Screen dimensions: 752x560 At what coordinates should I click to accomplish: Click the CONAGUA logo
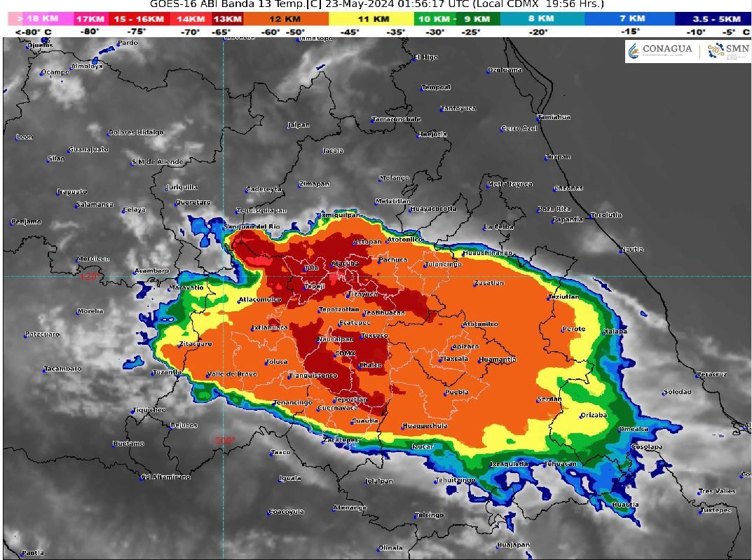pyautogui.click(x=660, y=50)
